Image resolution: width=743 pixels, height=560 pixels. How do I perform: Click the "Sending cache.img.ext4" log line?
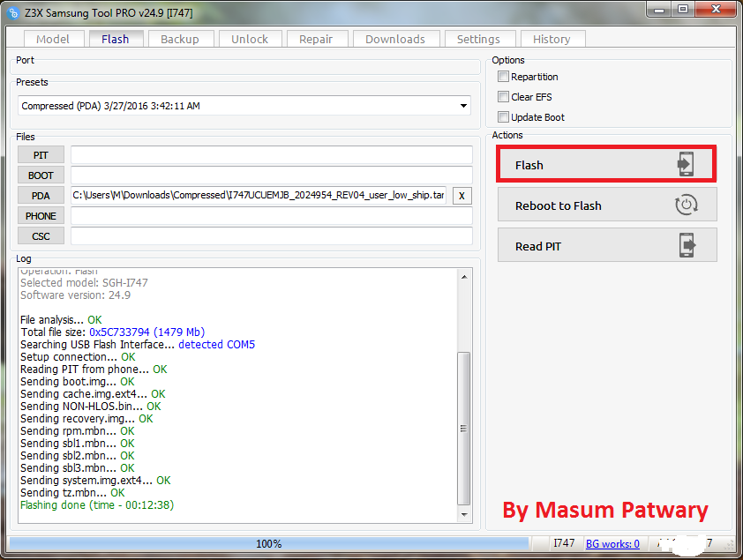click(93, 394)
